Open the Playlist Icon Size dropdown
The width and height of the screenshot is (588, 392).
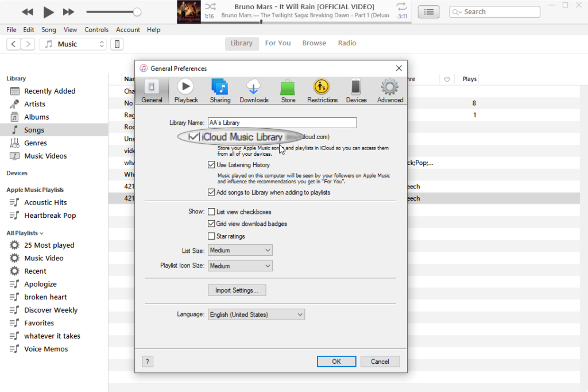(x=240, y=266)
